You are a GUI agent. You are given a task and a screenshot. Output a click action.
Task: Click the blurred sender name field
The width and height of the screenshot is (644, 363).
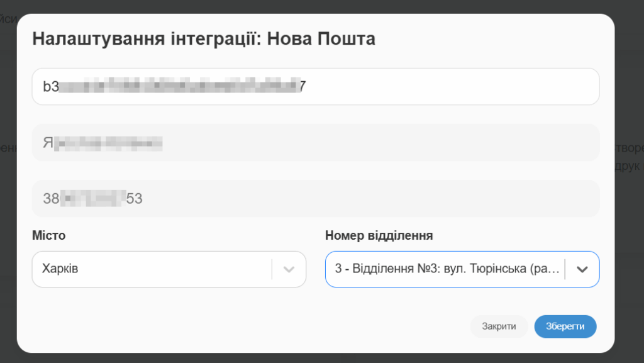tap(316, 142)
